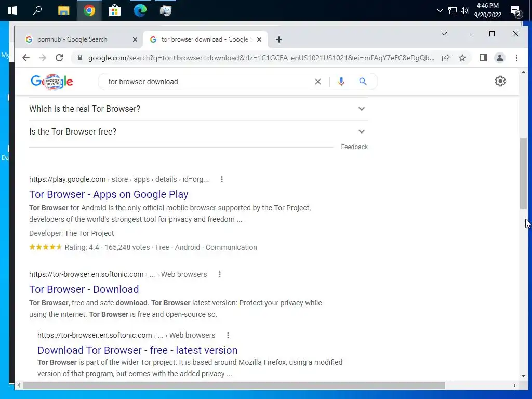The image size is (532, 399).
Task: Switch to the pornhub Google Search tab
Action: click(72, 39)
